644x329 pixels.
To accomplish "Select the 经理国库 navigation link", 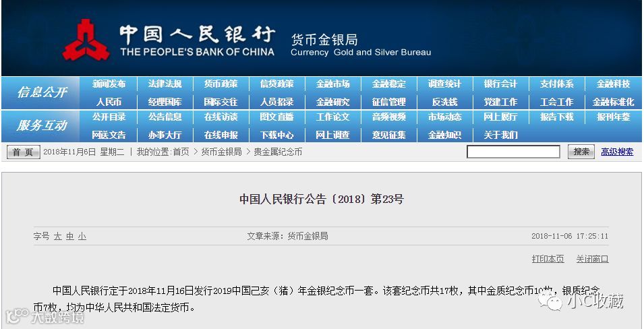I will pyautogui.click(x=165, y=102).
